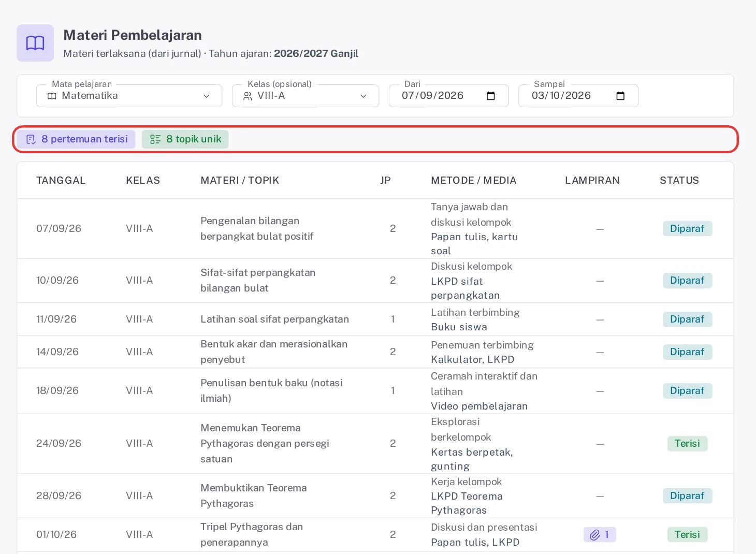Click the LAMPIRAN column header
Viewport: 756px width, 554px height.
coord(592,180)
